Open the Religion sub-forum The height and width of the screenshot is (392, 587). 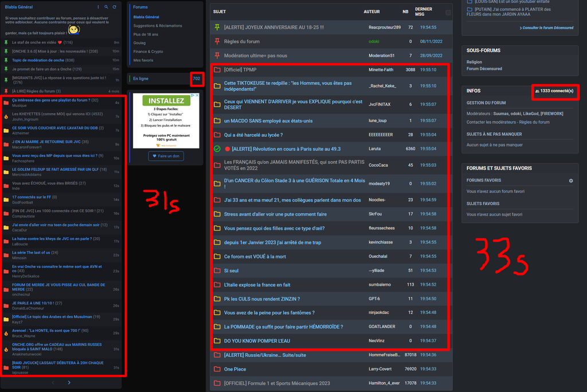coord(474,62)
